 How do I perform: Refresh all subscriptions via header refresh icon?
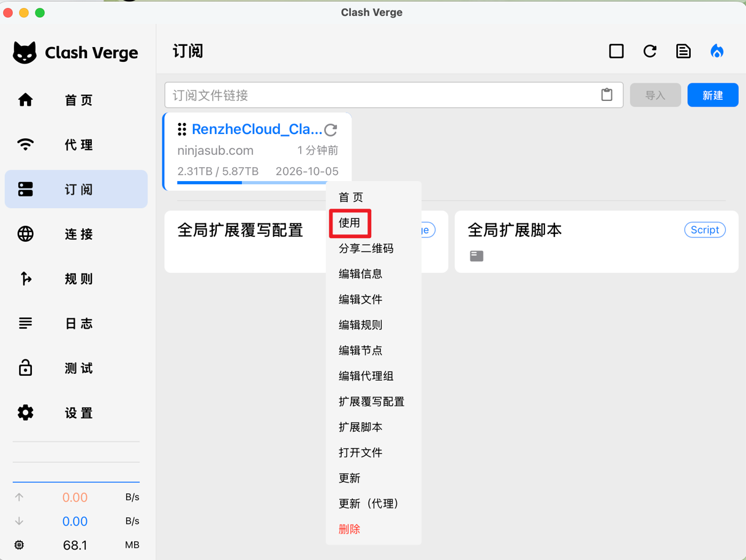tap(650, 51)
